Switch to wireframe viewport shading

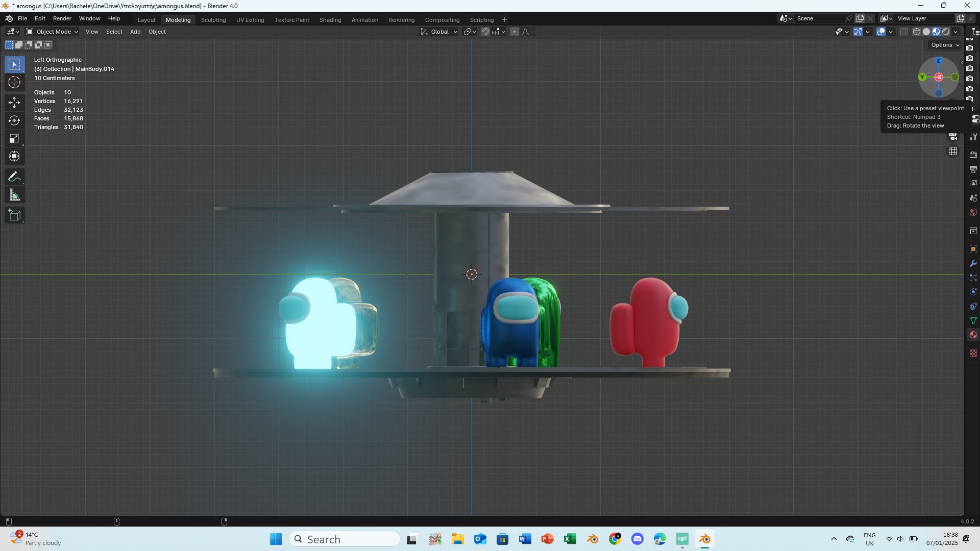[x=917, y=32]
